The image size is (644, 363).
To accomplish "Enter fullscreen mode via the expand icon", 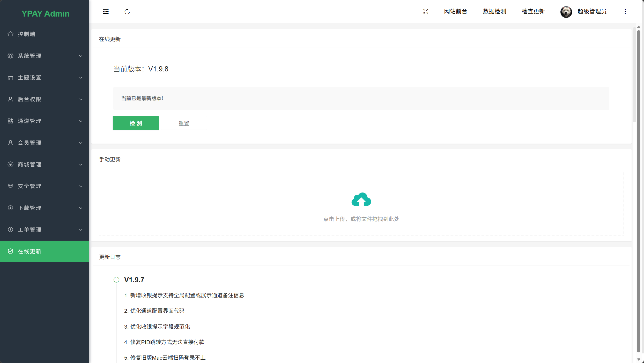I will tap(426, 11).
